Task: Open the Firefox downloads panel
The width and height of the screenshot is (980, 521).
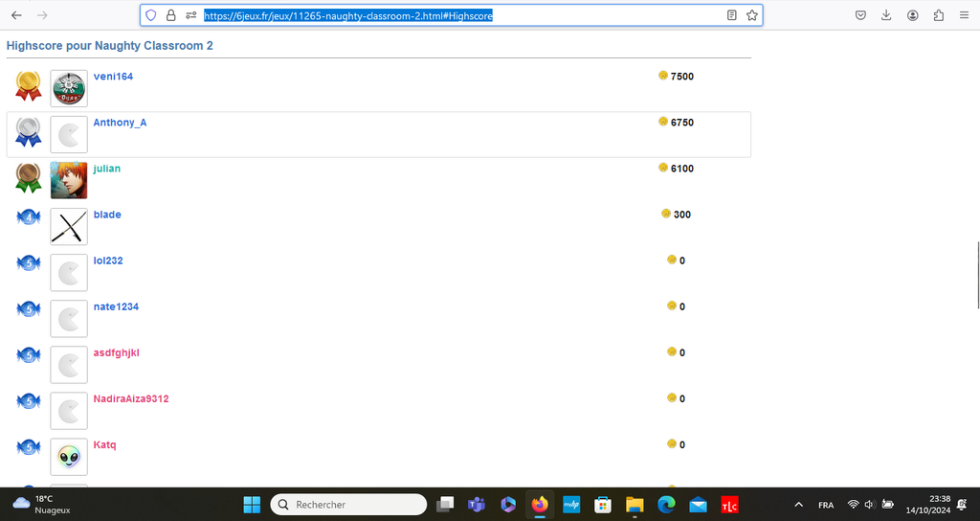Action: point(886,15)
